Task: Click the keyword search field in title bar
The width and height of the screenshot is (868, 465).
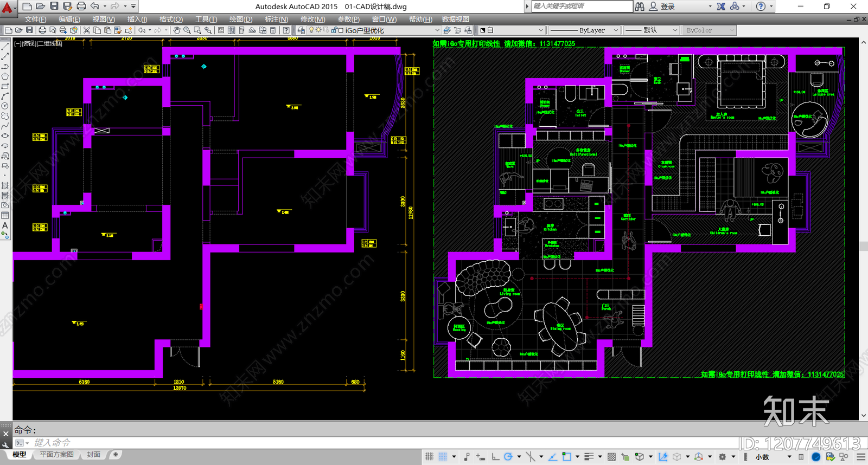Action: (582, 6)
